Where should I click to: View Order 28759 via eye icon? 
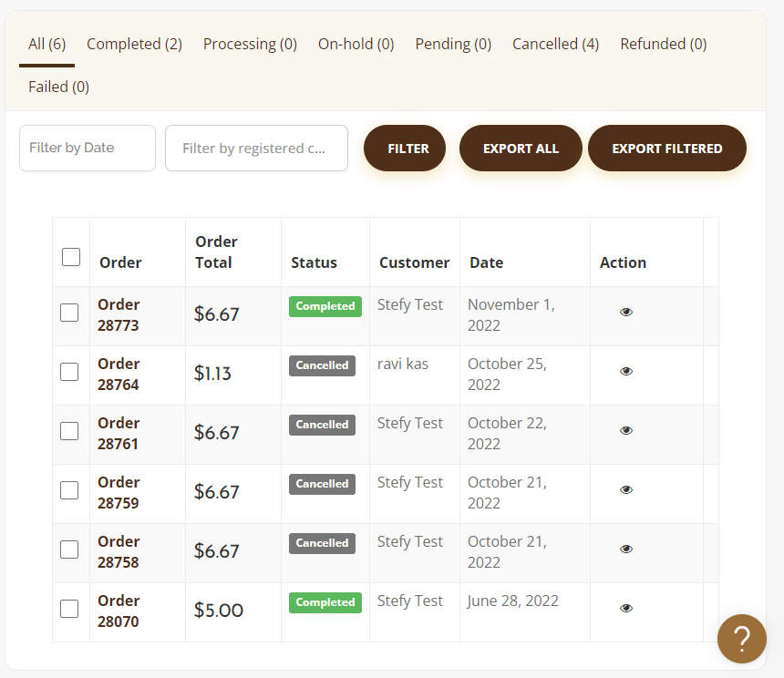626,489
